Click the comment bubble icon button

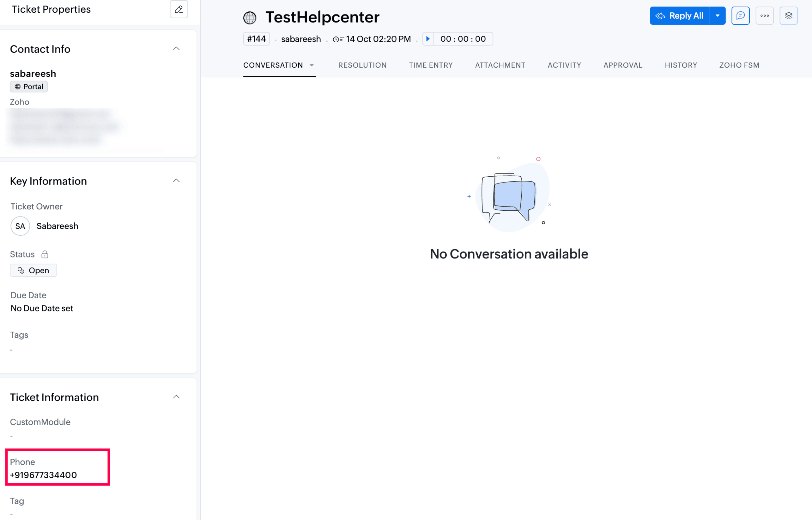tap(740, 15)
